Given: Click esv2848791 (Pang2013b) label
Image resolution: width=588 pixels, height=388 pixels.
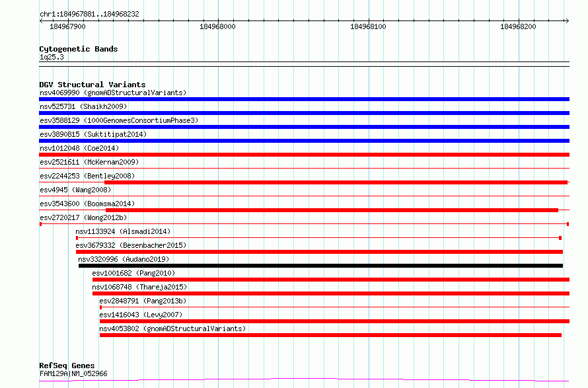Looking at the screenshot, I should [143, 301].
